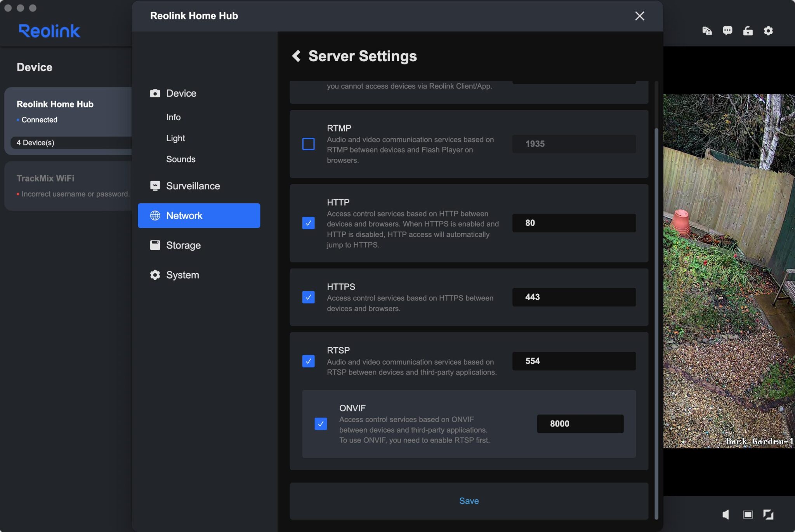Open the Storage settings section

(183, 245)
